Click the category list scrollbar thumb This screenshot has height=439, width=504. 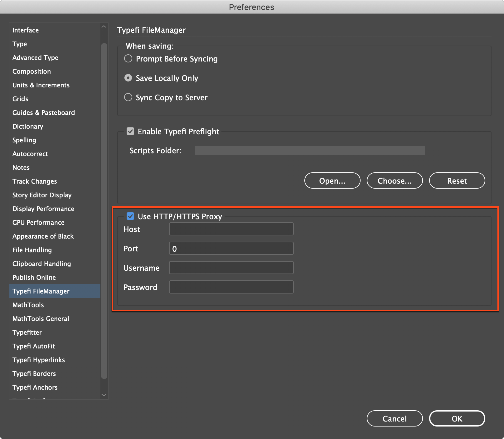[x=104, y=211]
